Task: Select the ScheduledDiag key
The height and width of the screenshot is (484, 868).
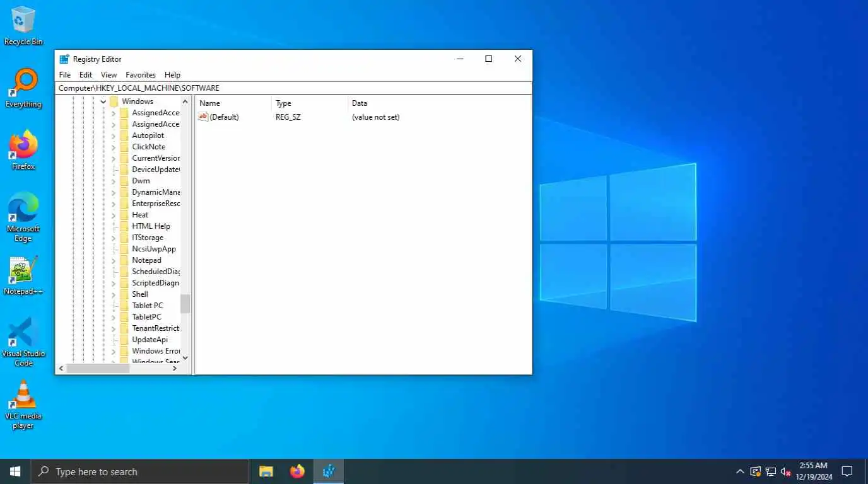Action: pos(156,272)
